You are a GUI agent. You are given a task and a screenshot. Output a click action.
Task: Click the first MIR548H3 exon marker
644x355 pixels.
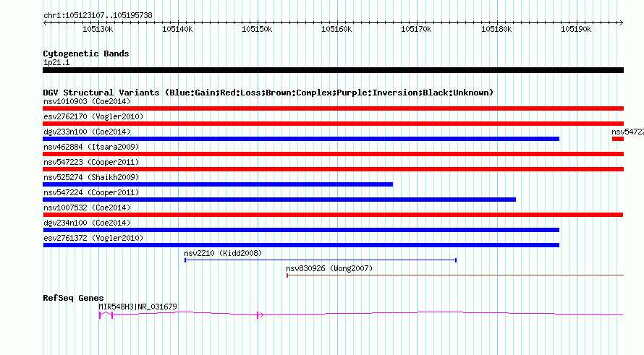tap(99, 315)
